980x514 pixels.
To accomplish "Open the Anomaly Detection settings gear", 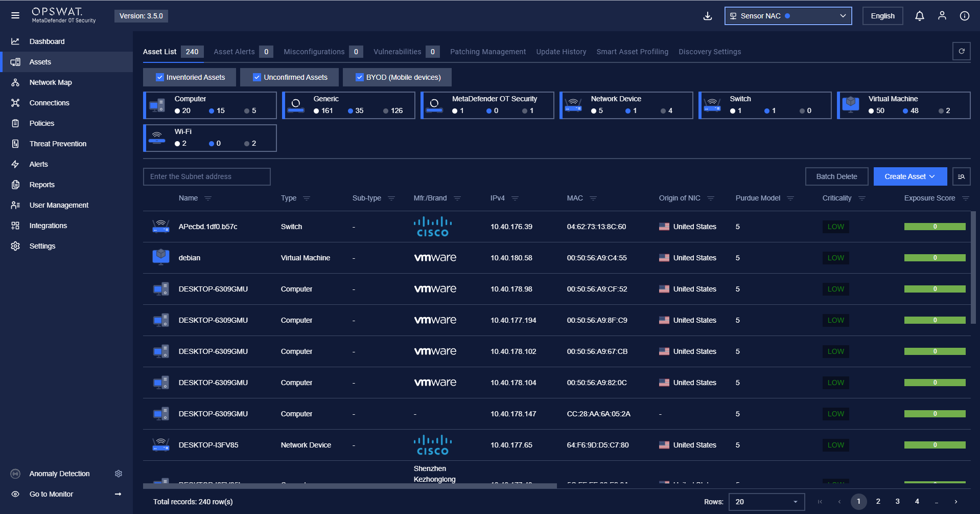I will pyautogui.click(x=119, y=474).
